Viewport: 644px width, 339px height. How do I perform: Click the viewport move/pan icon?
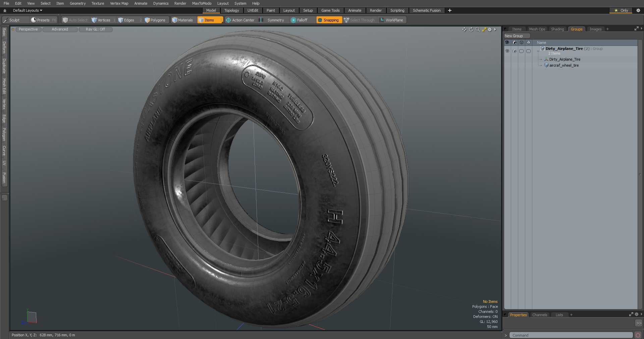pyautogui.click(x=464, y=29)
